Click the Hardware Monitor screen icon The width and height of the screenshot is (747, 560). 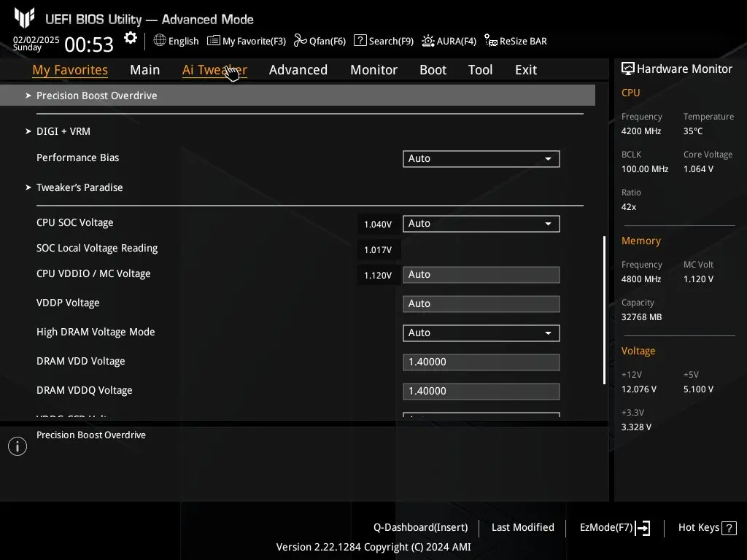(628, 69)
